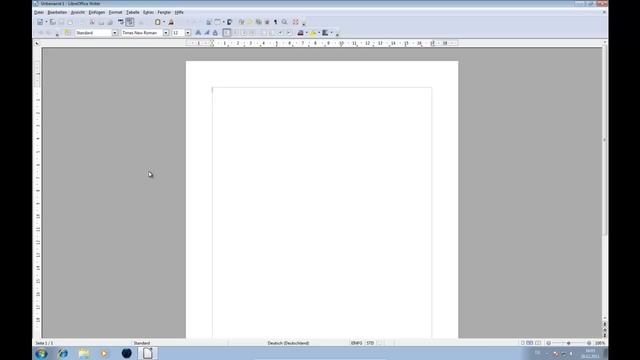Open Find and Replace icon
This screenshot has height=360, width=640.
[241, 22]
